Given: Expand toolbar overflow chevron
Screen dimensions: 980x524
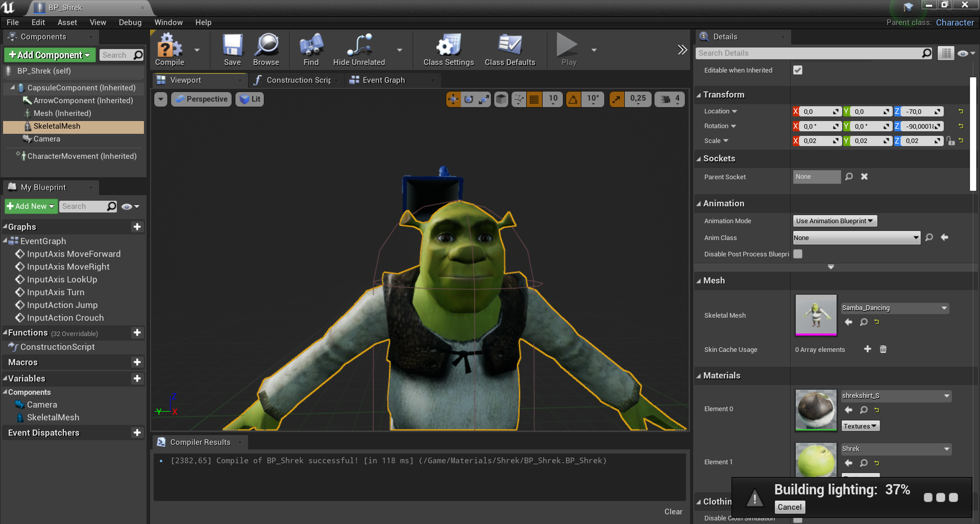Looking at the screenshot, I should [682, 50].
